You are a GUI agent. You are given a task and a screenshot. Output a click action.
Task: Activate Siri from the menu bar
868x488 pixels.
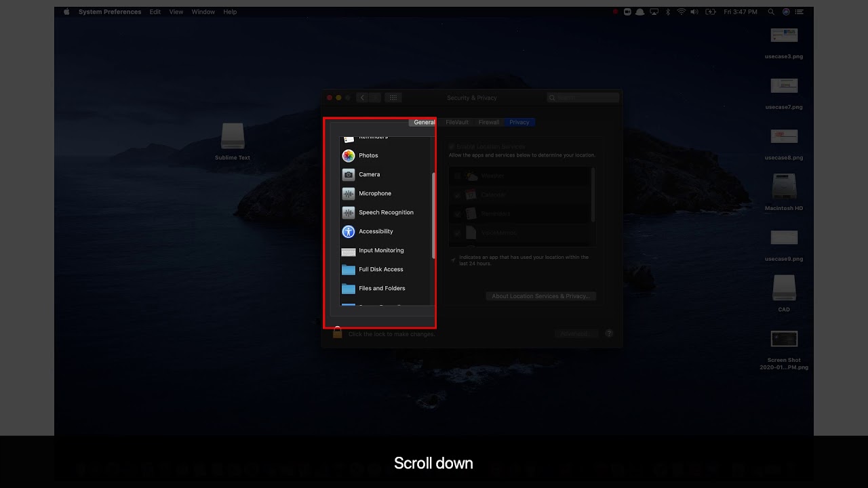click(786, 12)
